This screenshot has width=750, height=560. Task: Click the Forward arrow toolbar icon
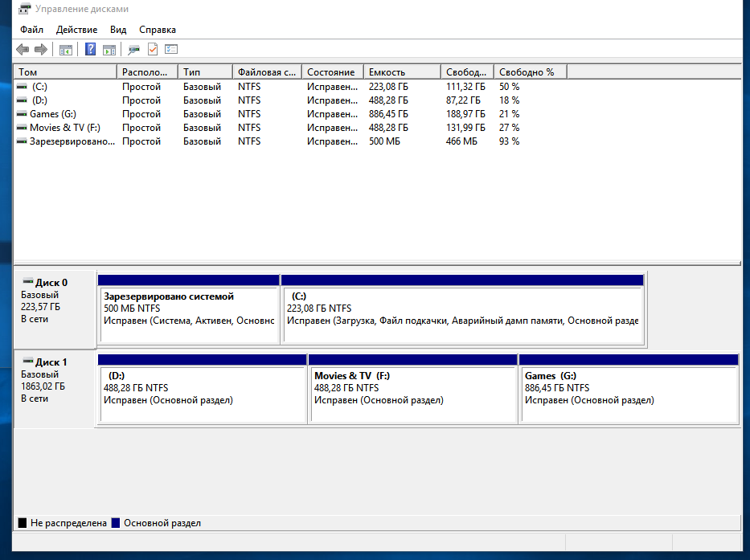click(x=40, y=50)
